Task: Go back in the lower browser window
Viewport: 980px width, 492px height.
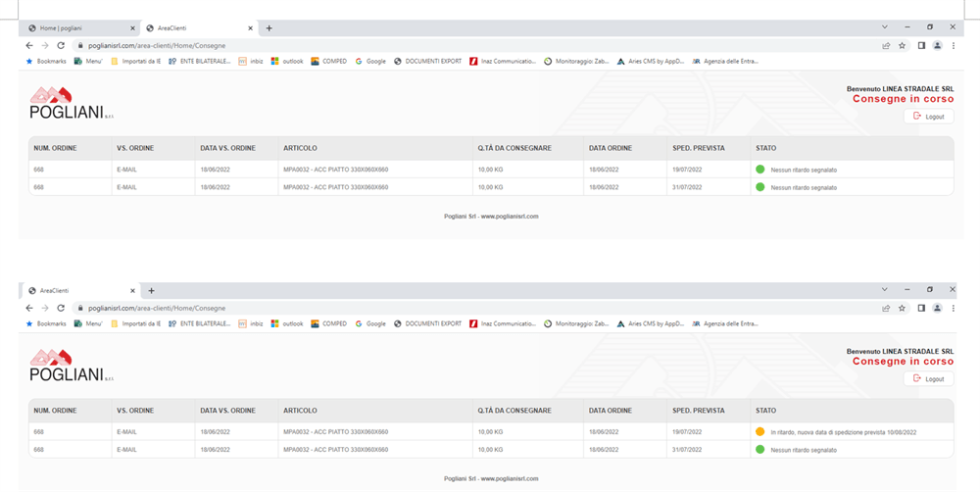Action: [29, 308]
